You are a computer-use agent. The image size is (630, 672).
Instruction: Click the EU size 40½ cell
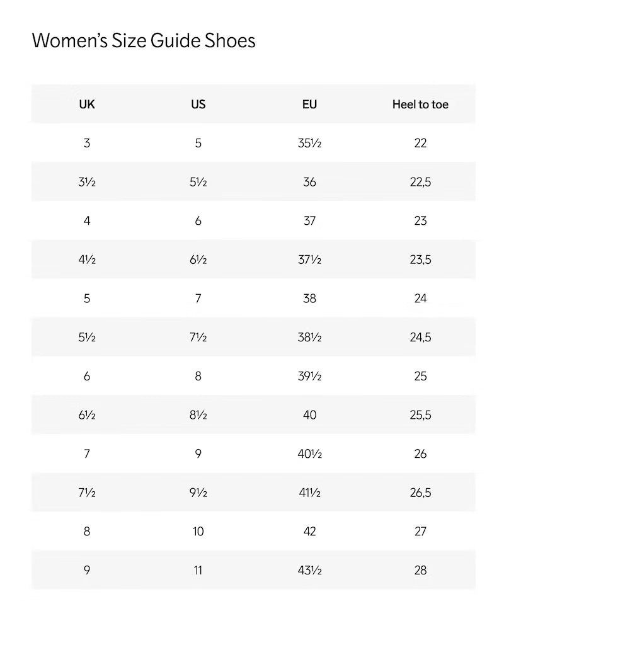309,454
